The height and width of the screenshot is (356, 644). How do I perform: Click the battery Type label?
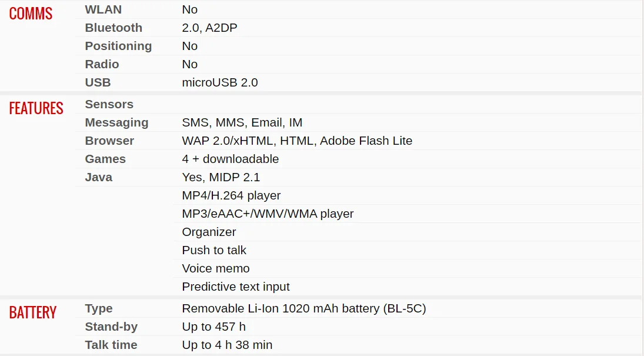(x=98, y=308)
